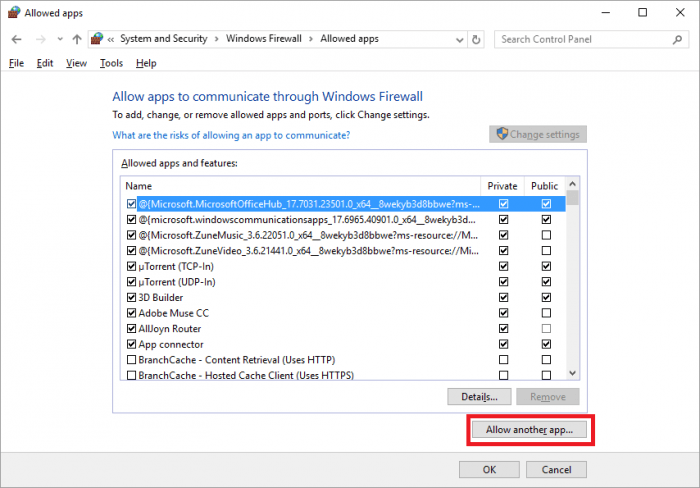Select the µTorrent (TCP-In) entry
This screenshot has width=700, height=488.
click(343, 266)
